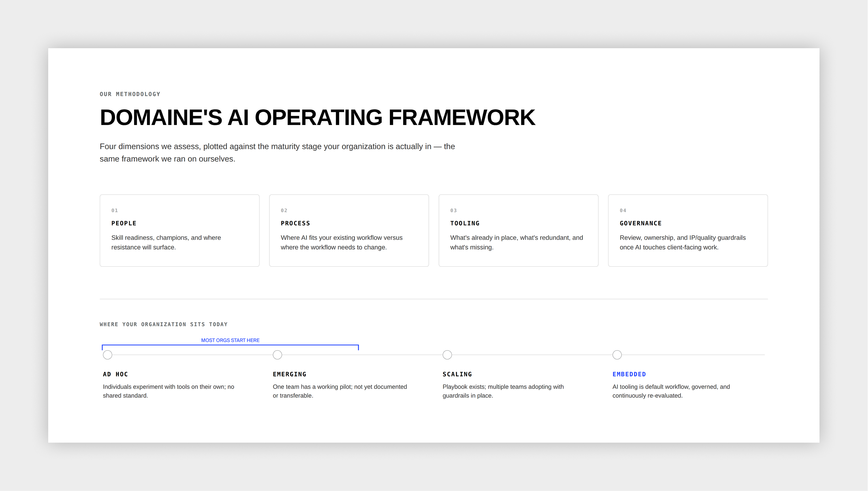The width and height of the screenshot is (868, 491).
Task: Click the 'EMERGING' stage title
Action: tap(290, 374)
